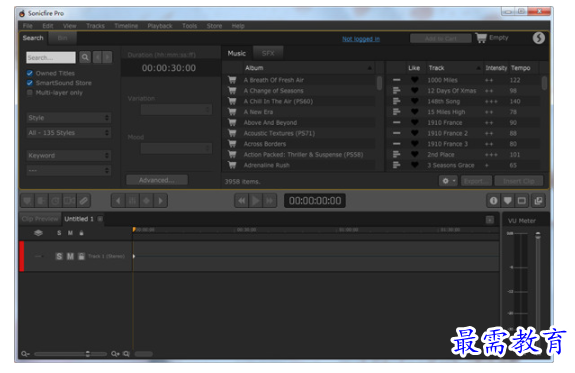Click into the Search input field

point(51,57)
